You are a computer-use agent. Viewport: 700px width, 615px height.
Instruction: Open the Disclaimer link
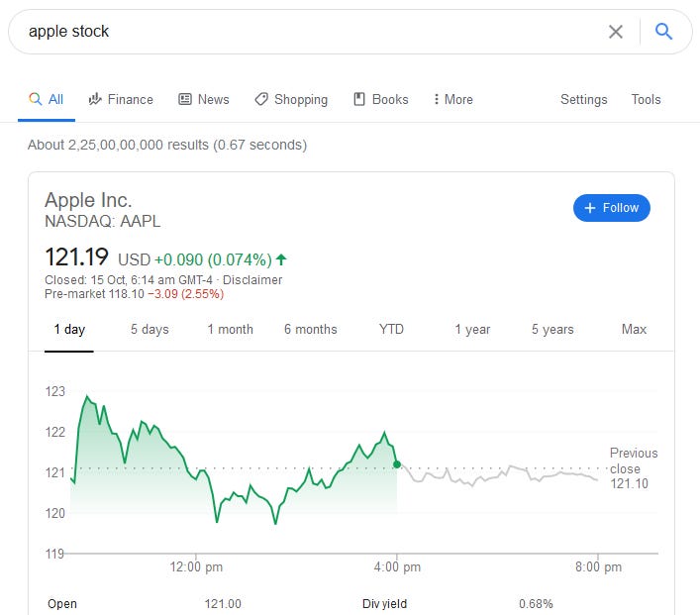[x=252, y=280]
